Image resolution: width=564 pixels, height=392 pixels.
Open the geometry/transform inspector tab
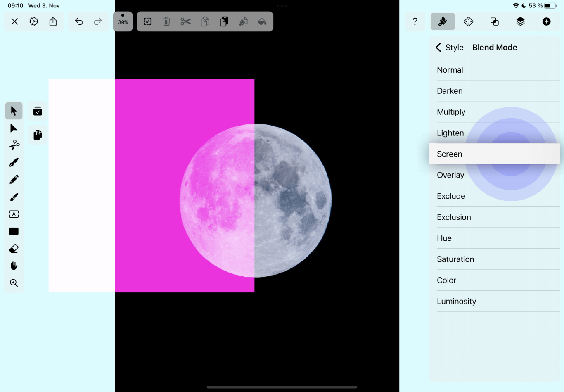(x=469, y=21)
